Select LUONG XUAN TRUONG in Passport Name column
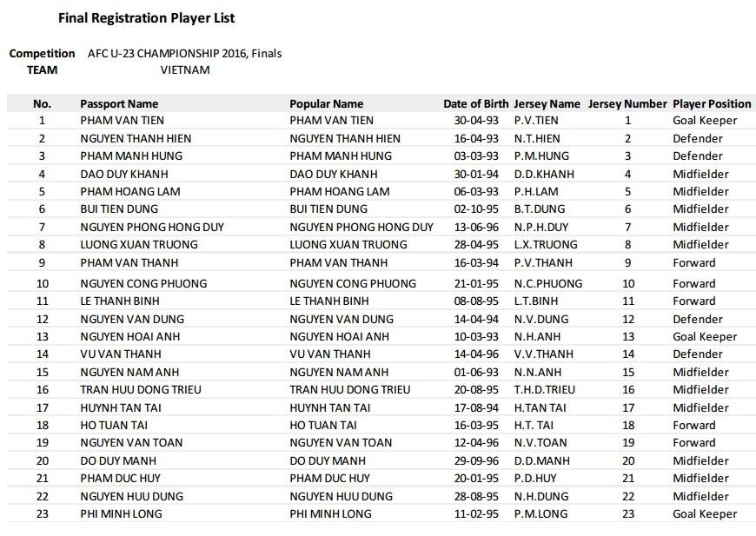Viewport: 756px width, 536px height. tap(139, 244)
